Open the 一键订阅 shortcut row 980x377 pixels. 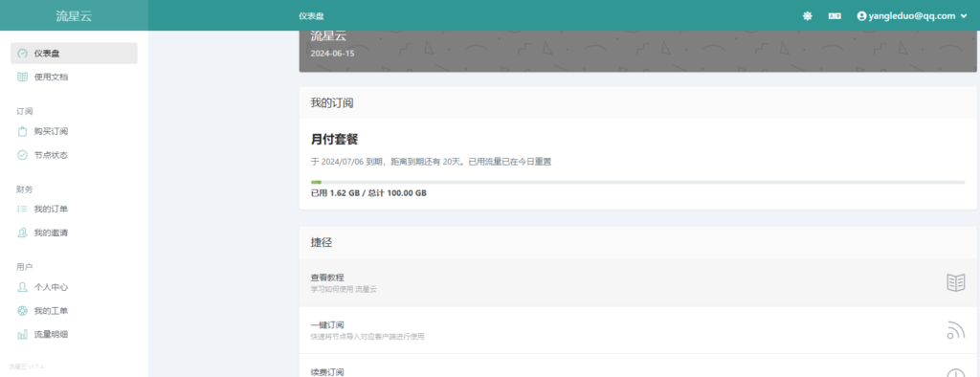click(x=638, y=330)
